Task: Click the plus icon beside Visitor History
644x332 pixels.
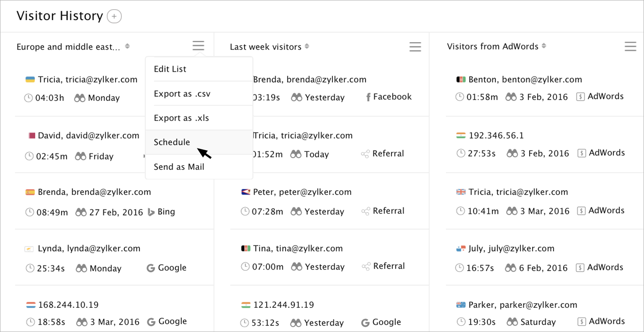Action: click(114, 16)
